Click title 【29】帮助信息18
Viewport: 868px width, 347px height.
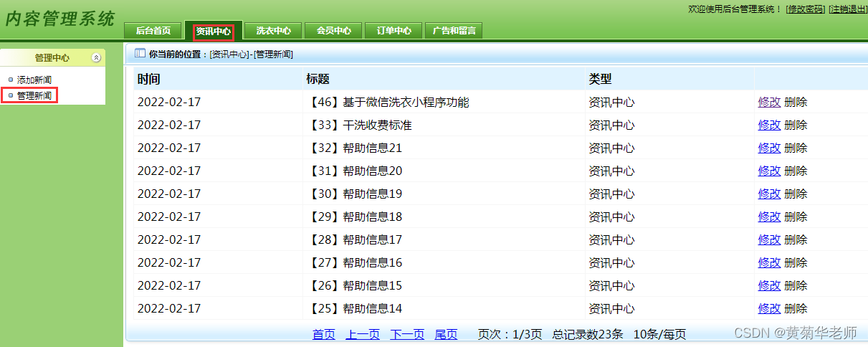[x=354, y=217]
